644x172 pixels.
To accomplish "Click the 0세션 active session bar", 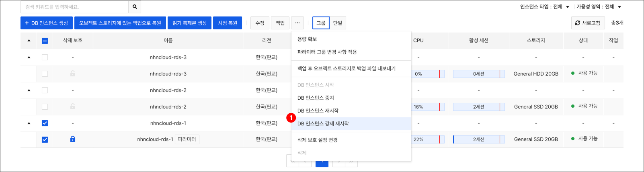I will click(479, 74).
